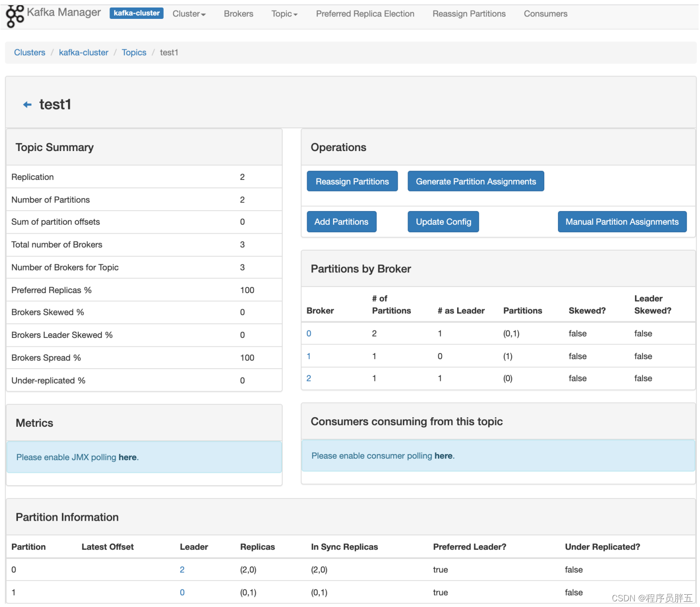Open Reassign Partitions in the navbar

pos(469,14)
